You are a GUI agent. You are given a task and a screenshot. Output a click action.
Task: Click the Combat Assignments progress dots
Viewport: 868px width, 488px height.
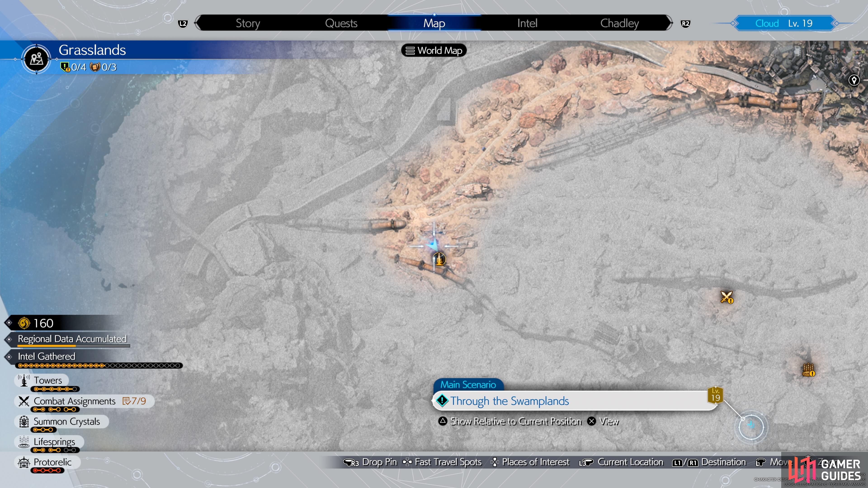click(x=55, y=410)
